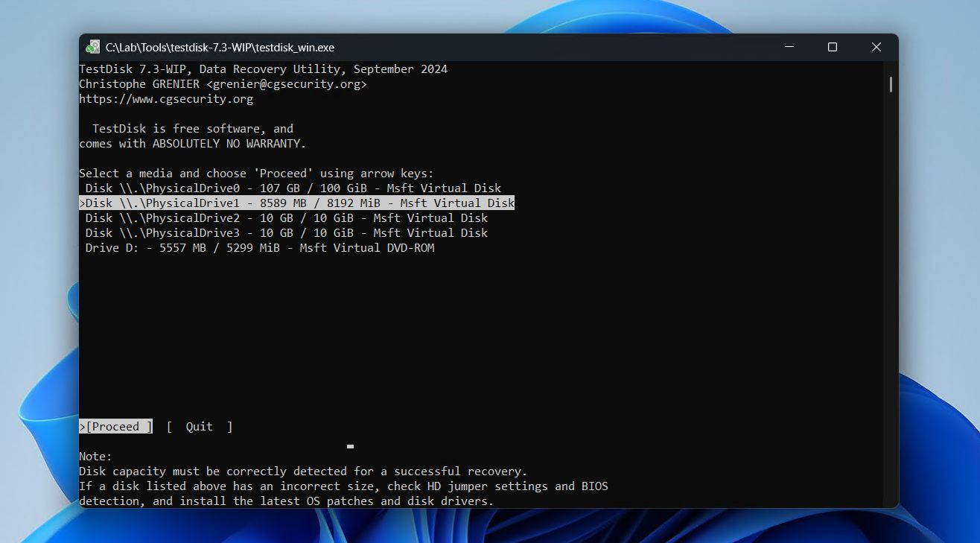Maximize the TestDisk console window

[x=832, y=47]
